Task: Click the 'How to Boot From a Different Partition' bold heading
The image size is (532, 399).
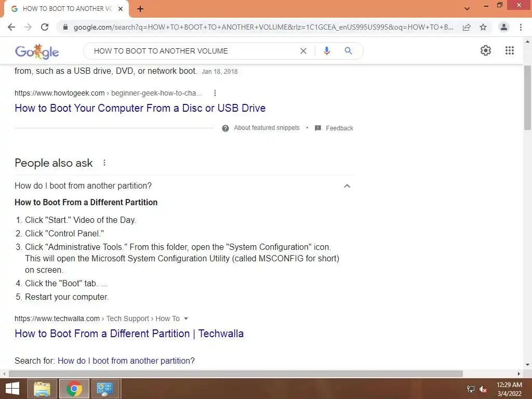Action: tap(86, 202)
